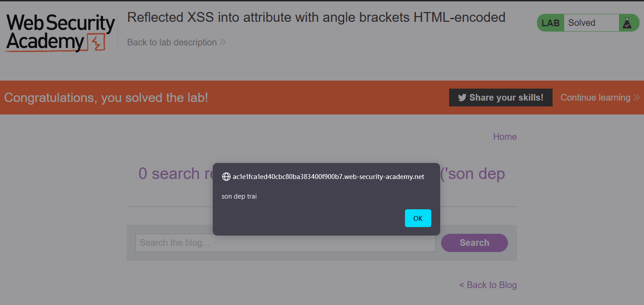Click the lightning bolt icon in the Academy logo
The image size is (644, 305).
(x=96, y=43)
